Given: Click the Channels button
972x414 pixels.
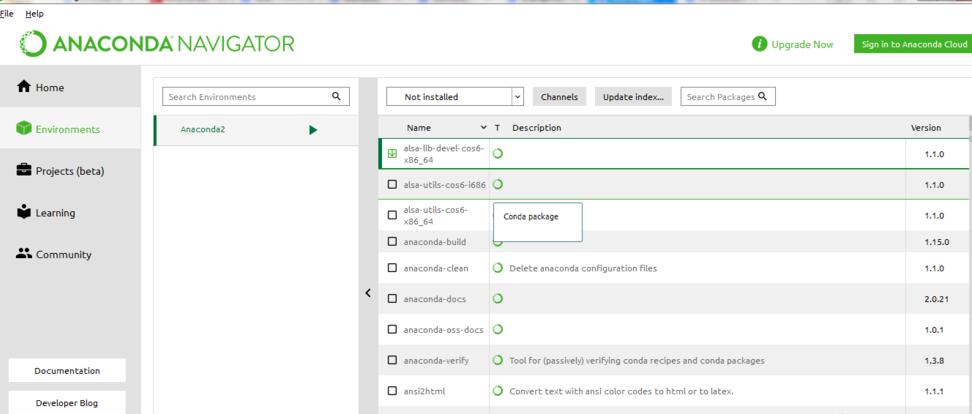Looking at the screenshot, I should [x=559, y=97].
